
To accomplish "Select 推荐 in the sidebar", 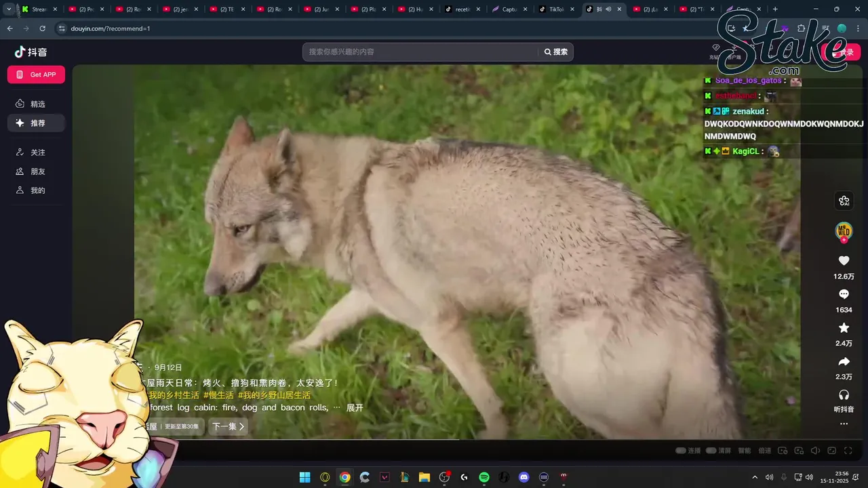I will pos(36,123).
